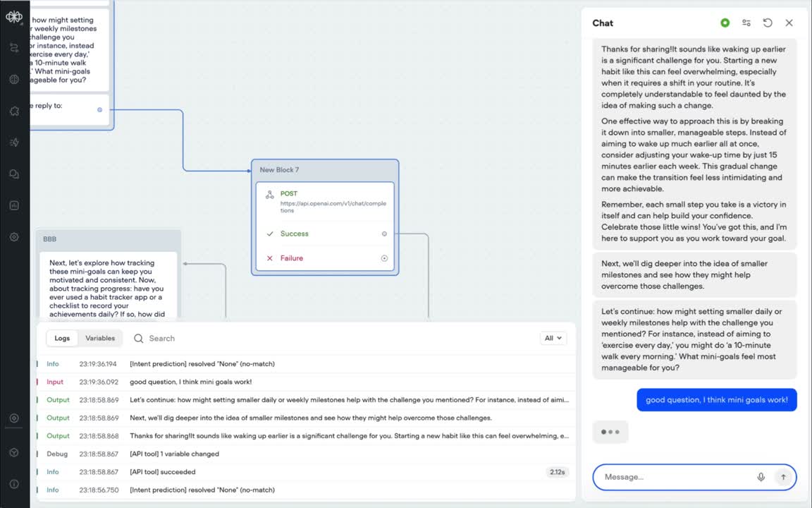
Task: Close the Chat panel
Action: click(x=789, y=23)
